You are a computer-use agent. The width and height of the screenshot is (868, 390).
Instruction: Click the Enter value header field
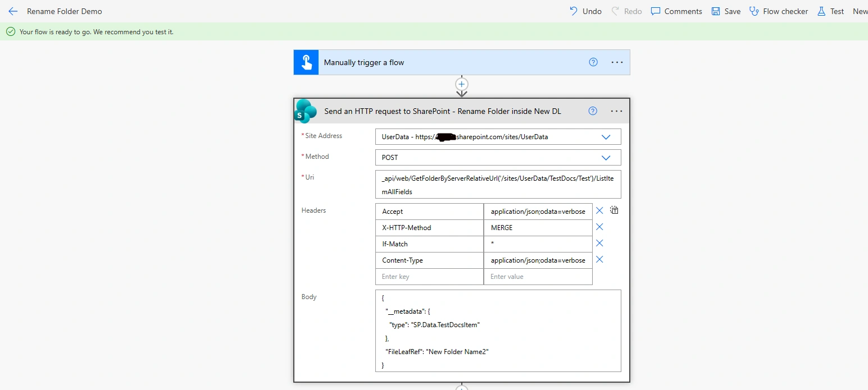tap(538, 277)
